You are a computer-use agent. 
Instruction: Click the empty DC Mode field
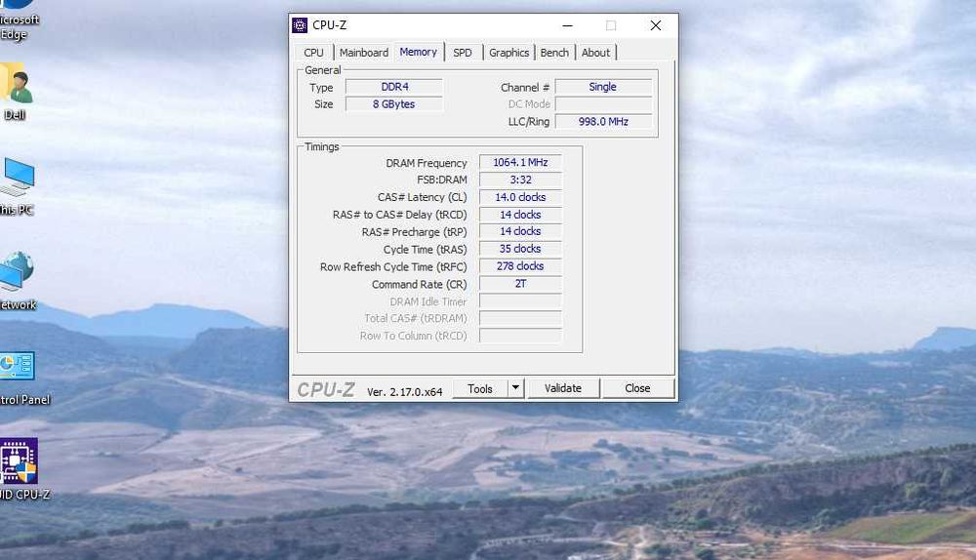tap(603, 104)
